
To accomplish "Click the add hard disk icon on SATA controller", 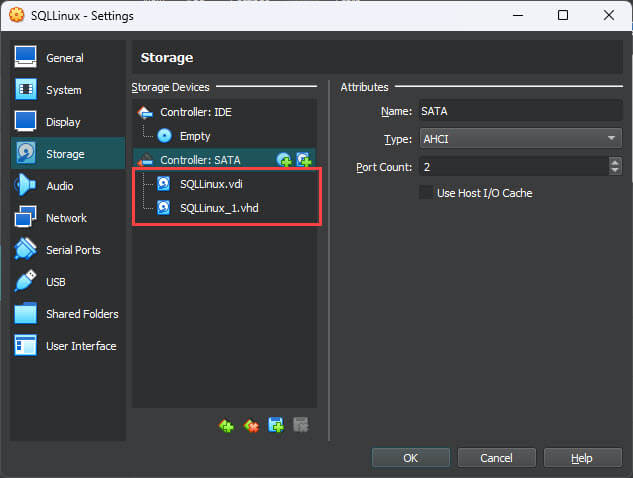I will pyautogui.click(x=303, y=159).
